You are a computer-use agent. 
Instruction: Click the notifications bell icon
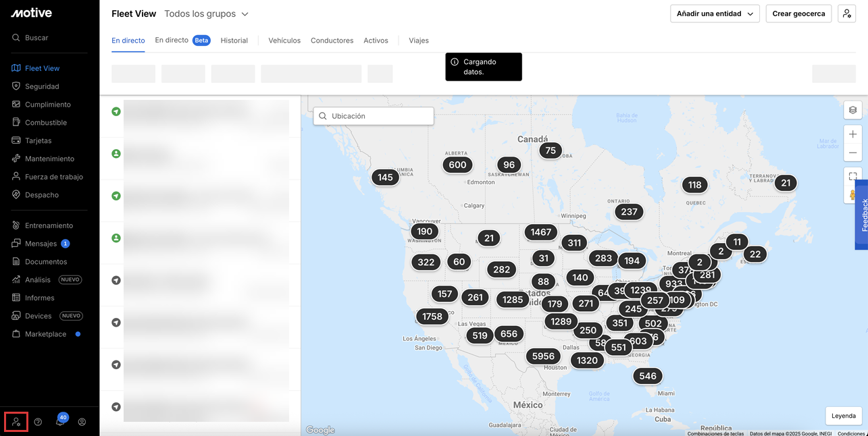[x=60, y=422]
